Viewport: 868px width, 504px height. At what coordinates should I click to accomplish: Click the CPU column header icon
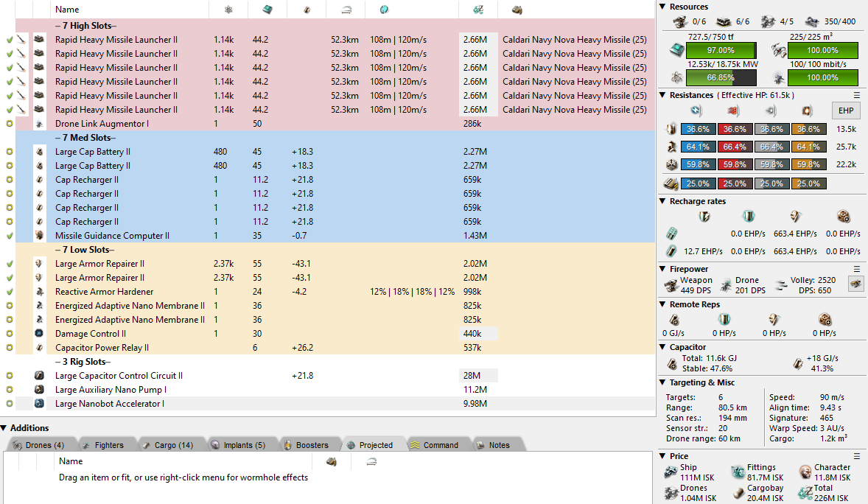[267, 10]
